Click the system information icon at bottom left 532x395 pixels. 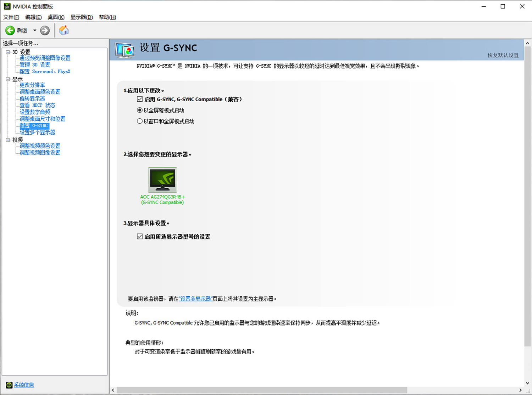(8, 385)
